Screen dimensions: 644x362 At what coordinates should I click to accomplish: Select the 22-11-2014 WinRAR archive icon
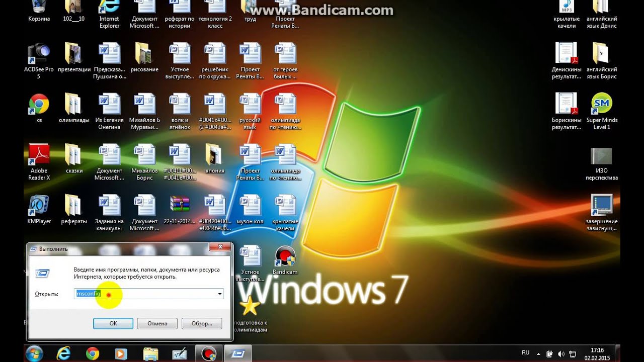pyautogui.click(x=180, y=209)
